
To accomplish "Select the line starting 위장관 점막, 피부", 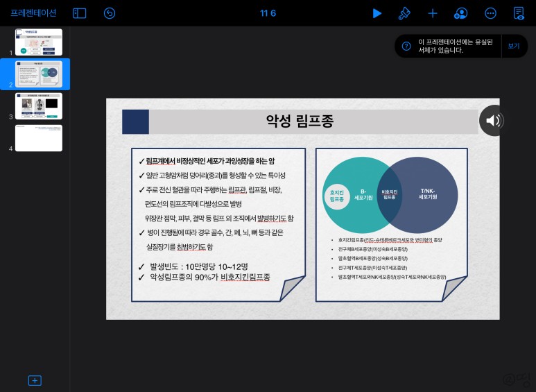I will [219, 219].
